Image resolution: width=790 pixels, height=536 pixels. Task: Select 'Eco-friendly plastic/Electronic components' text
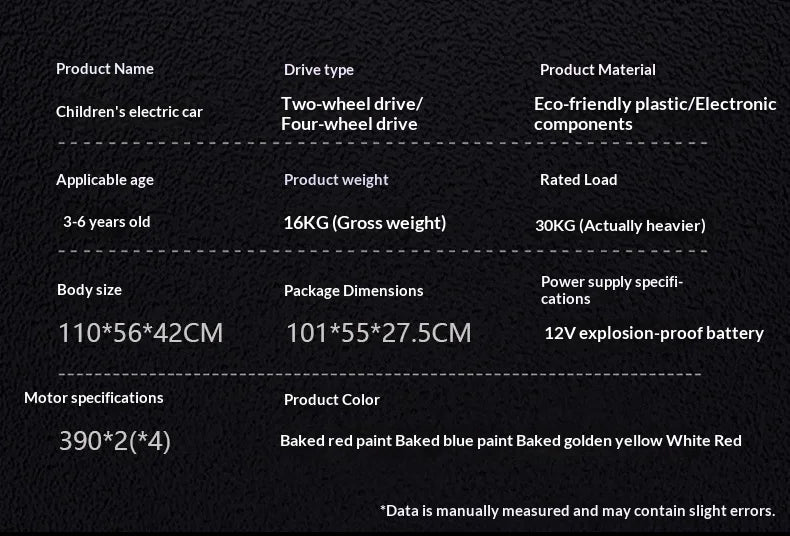(x=655, y=114)
